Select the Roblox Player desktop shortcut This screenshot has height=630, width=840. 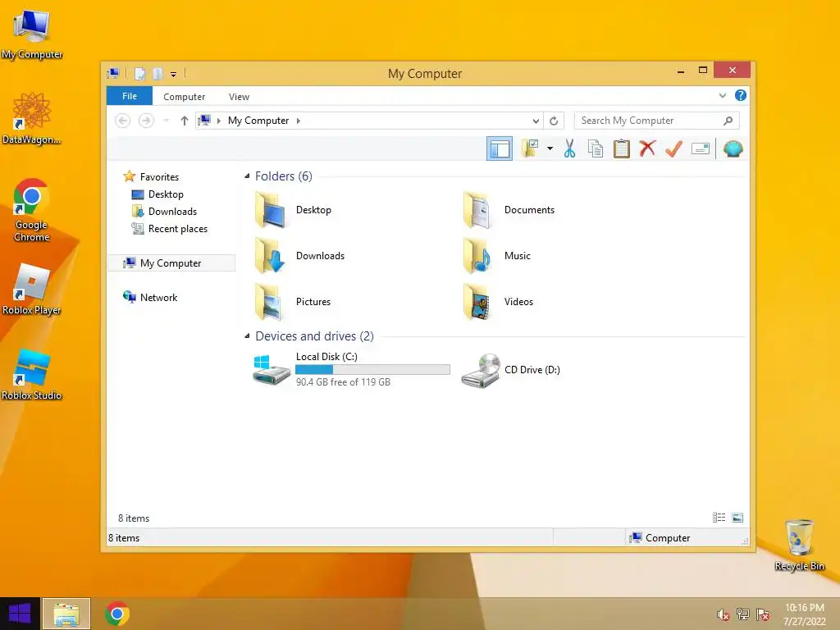click(32, 290)
